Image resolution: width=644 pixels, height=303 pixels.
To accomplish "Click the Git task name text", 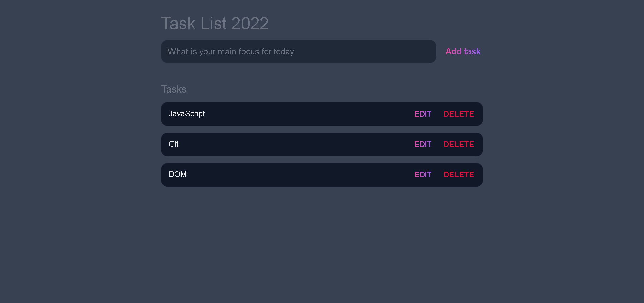I will (174, 144).
